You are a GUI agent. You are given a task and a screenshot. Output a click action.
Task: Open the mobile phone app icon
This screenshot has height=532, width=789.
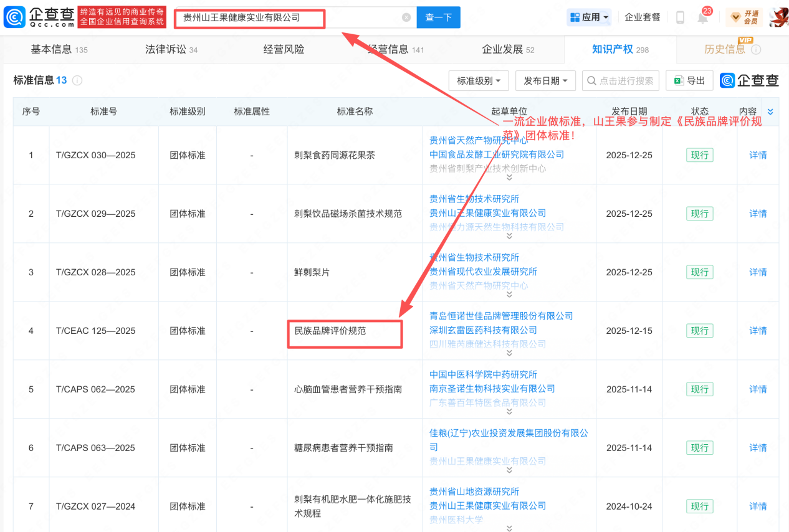[680, 17]
